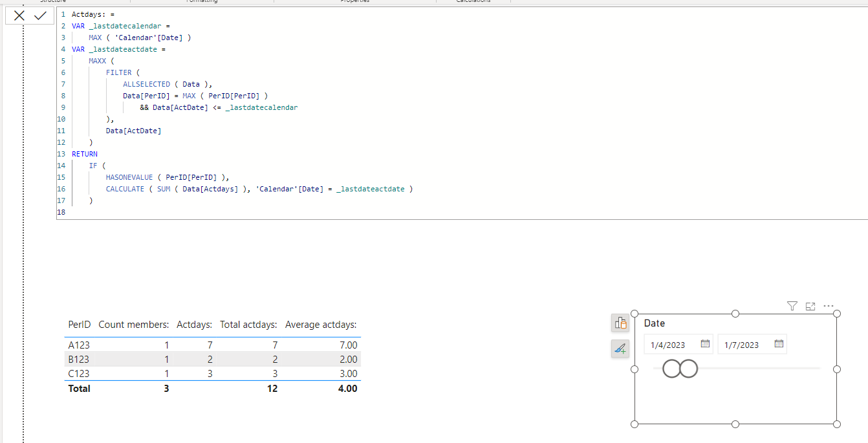Open calendar picker for start date 1/4/2023

pyautogui.click(x=706, y=344)
